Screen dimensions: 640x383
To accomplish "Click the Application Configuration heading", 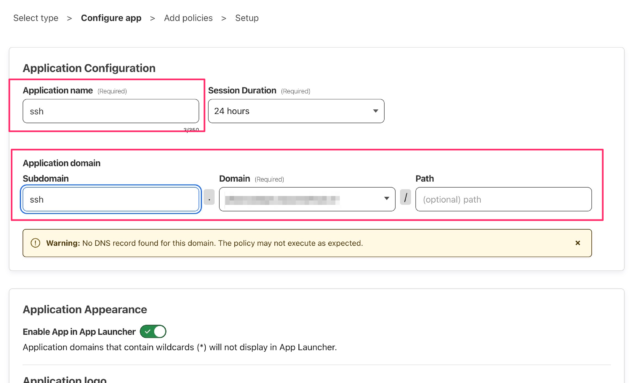I will (x=89, y=68).
